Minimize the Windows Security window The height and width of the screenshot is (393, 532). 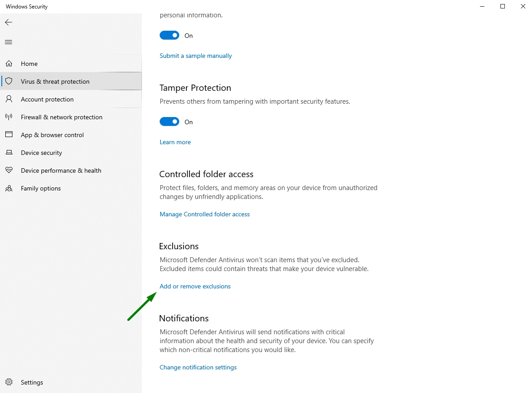coord(482,6)
